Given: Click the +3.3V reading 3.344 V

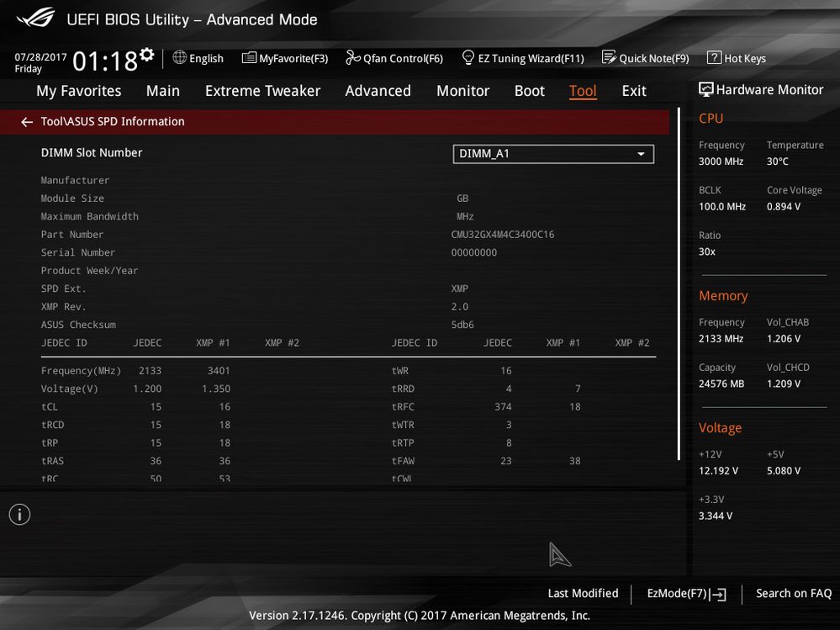Looking at the screenshot, I should point(716,516).
